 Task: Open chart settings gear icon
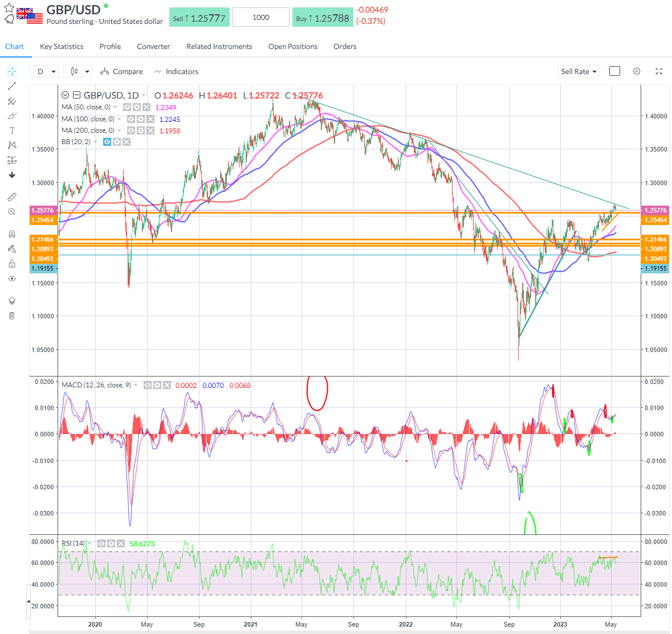coord(637,71)
